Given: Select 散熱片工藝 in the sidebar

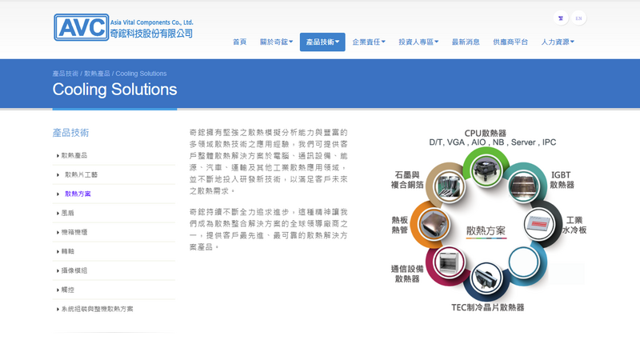Looking at the screenshot, I should [81, 174].
